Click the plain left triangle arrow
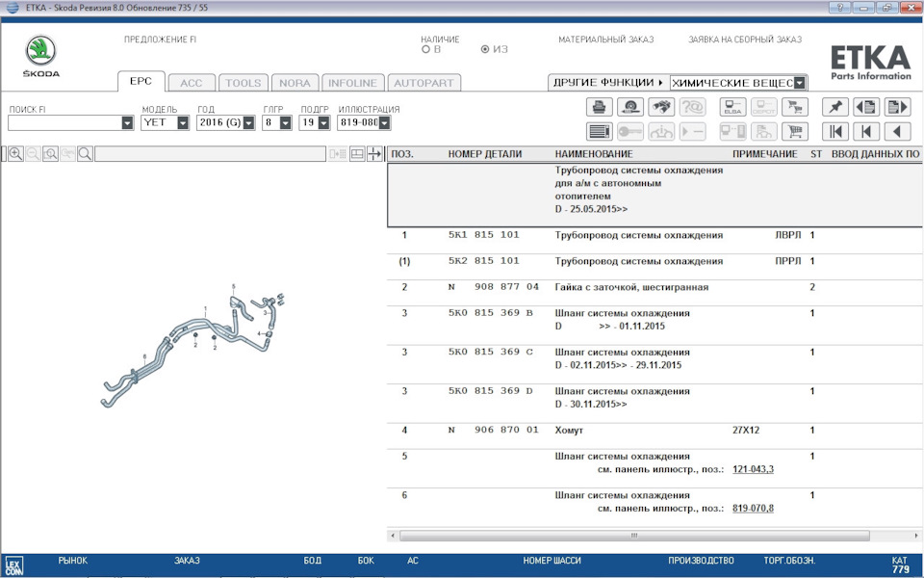 coord(897,131)
